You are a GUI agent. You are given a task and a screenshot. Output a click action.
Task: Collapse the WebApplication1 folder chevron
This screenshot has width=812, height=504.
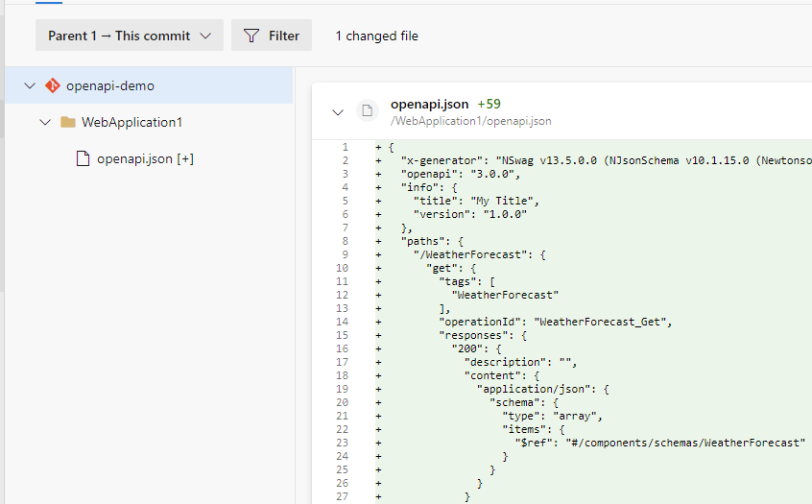pyautogui.click(x=45, y=122)
